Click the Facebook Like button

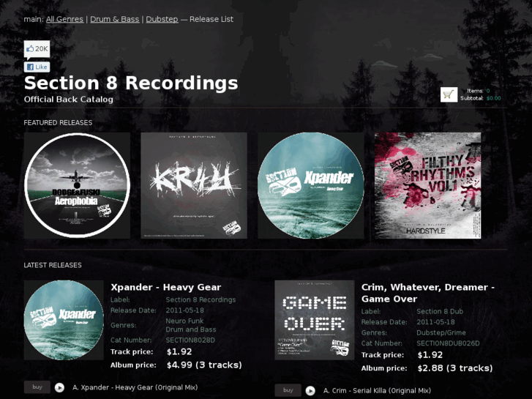point(37,67)
